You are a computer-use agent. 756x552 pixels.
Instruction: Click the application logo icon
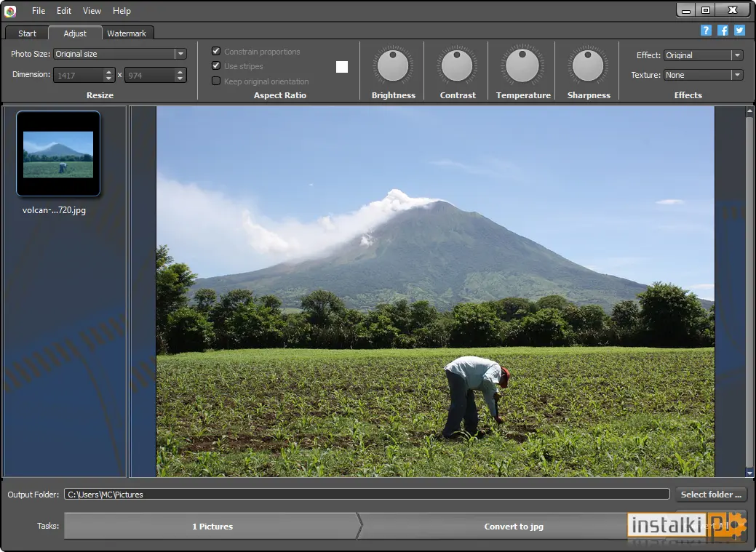tap(10, 11)
